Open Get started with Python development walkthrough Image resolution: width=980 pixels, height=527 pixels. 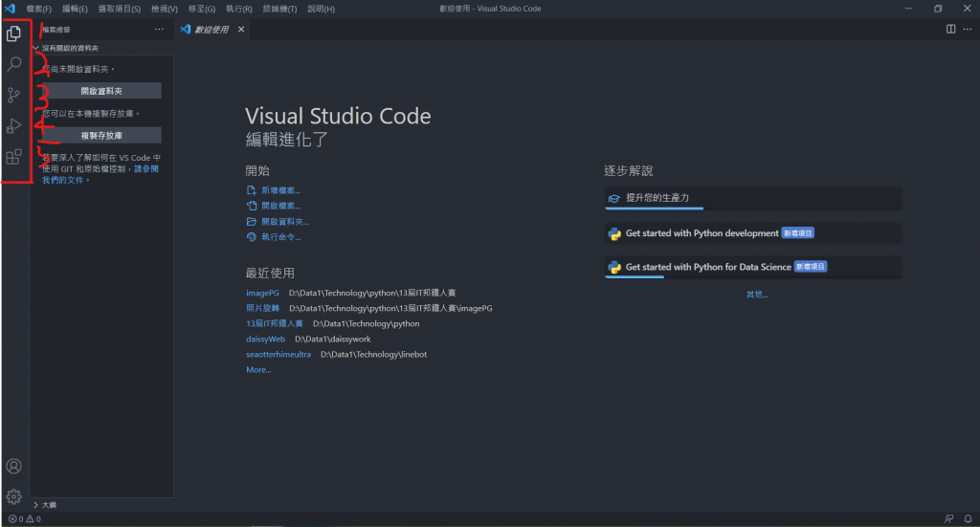pos(752,233)
